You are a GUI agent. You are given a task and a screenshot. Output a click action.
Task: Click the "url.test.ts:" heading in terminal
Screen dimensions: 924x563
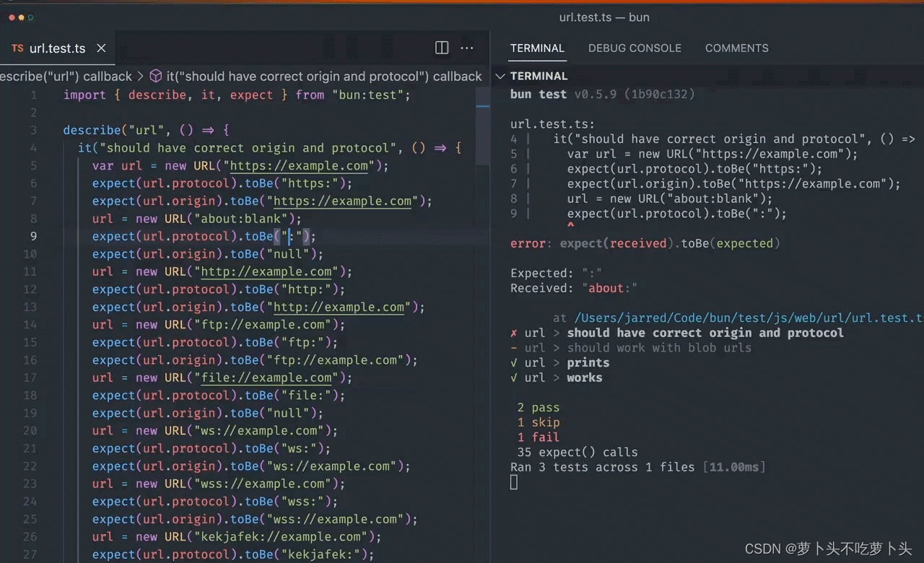click(552, 124)
